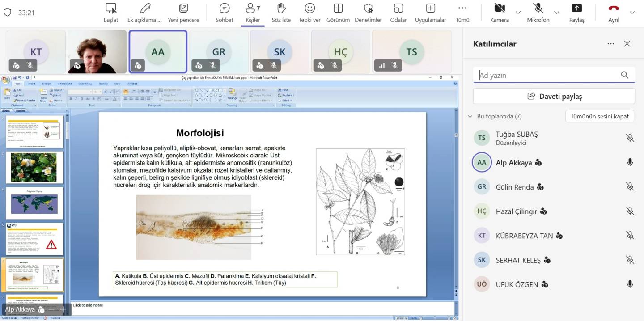Image resolution: width=644 pixels, height=321 pixels.
Task: Click Tümünün sesini kapat button
Action: click(600, 116)
